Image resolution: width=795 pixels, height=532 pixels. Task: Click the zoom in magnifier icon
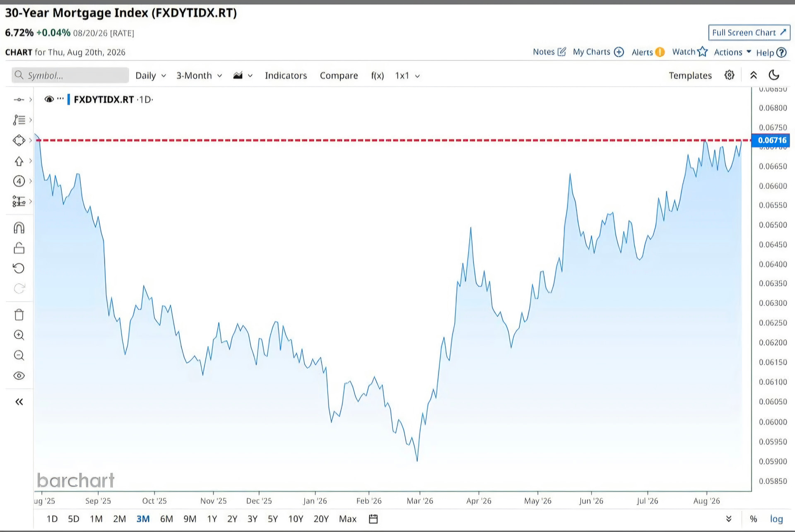19,335
